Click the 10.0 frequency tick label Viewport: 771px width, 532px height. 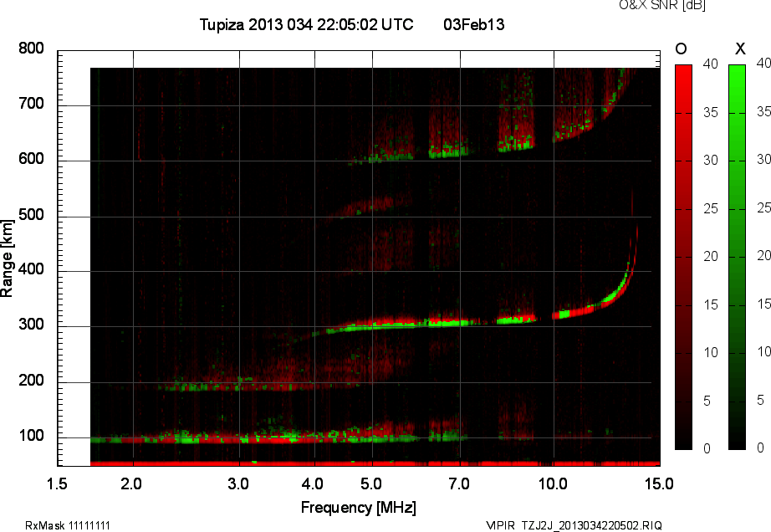(x=553, y=483)
